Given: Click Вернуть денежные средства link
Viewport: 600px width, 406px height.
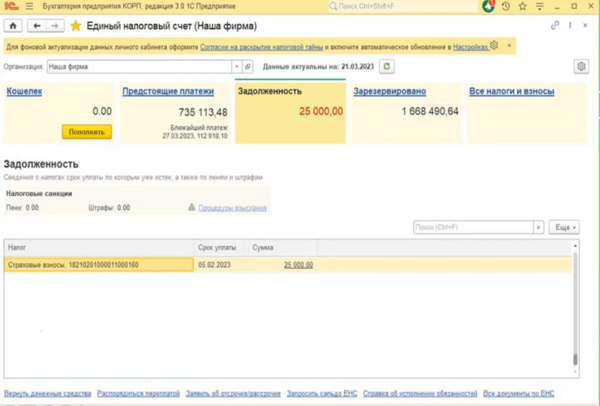Looking at the screenshot, I should [46, 394].
